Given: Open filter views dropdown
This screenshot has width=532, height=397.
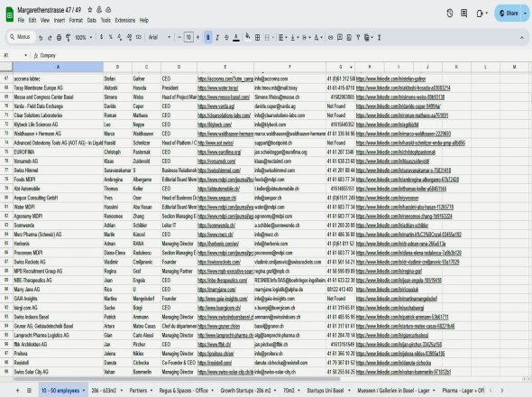Looking at the screenshot, I should pos(369,37).
